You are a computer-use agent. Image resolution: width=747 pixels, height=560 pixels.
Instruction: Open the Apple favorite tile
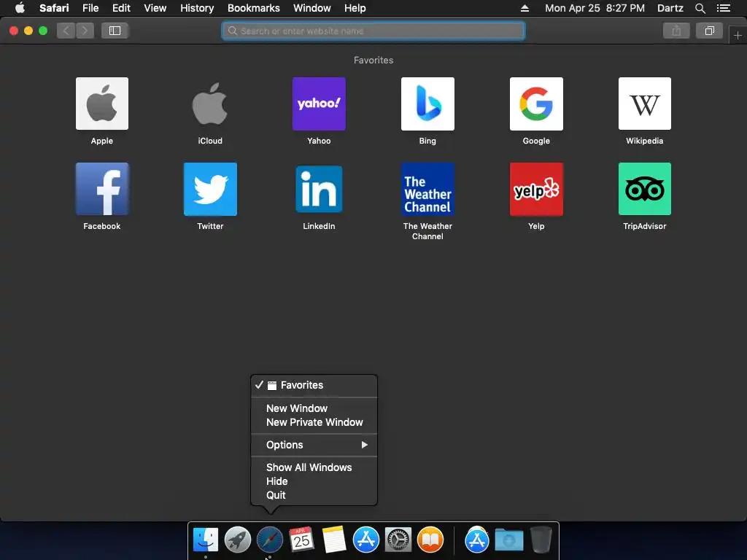click(102, 104)
